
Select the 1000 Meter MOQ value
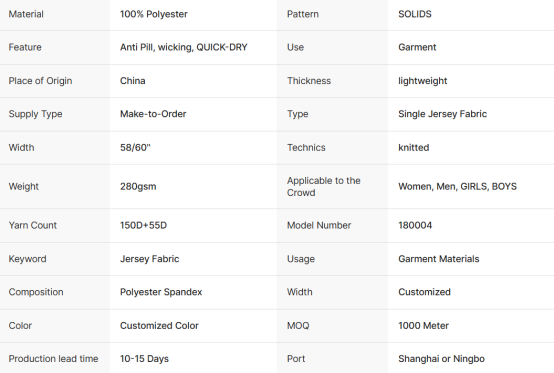424,326
